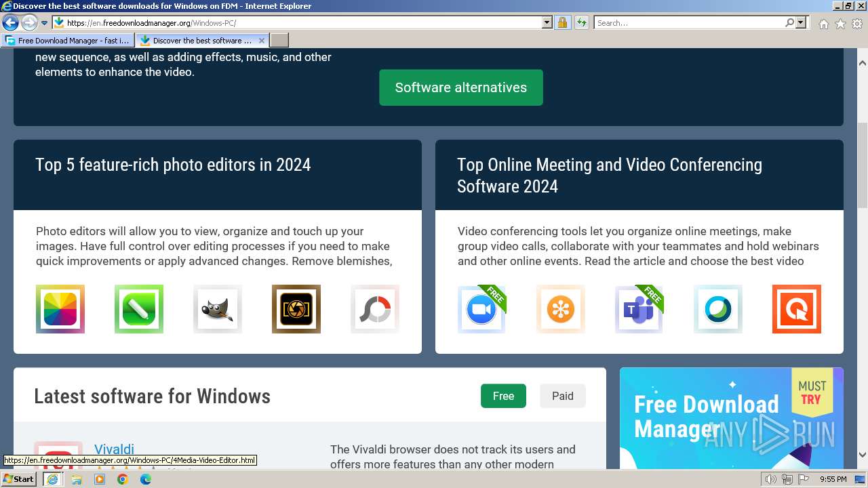Open Microsoft Edge from the taskbar
This screenshot has width=868, height=488.
coord(146,479)
